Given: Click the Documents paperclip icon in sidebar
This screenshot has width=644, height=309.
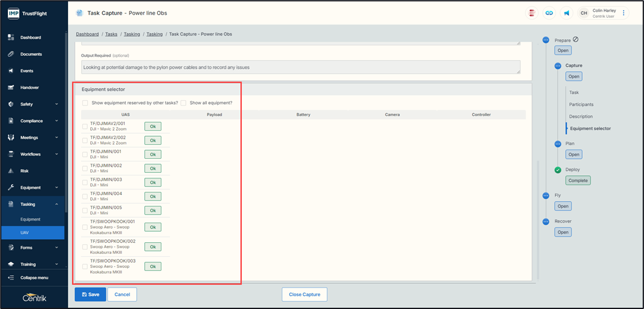Looking at the screenshot, I should pyautogui.click(x=11, y=54).
